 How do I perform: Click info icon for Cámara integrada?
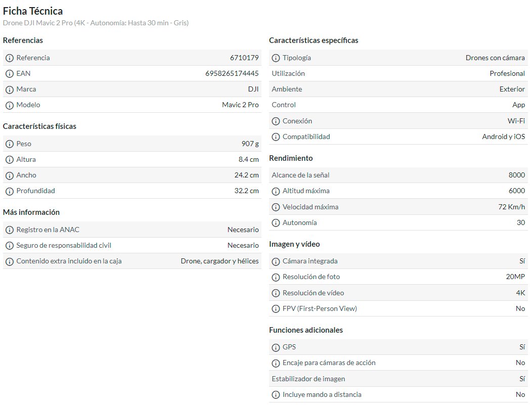pyautogui.click(x=276, y=261)
